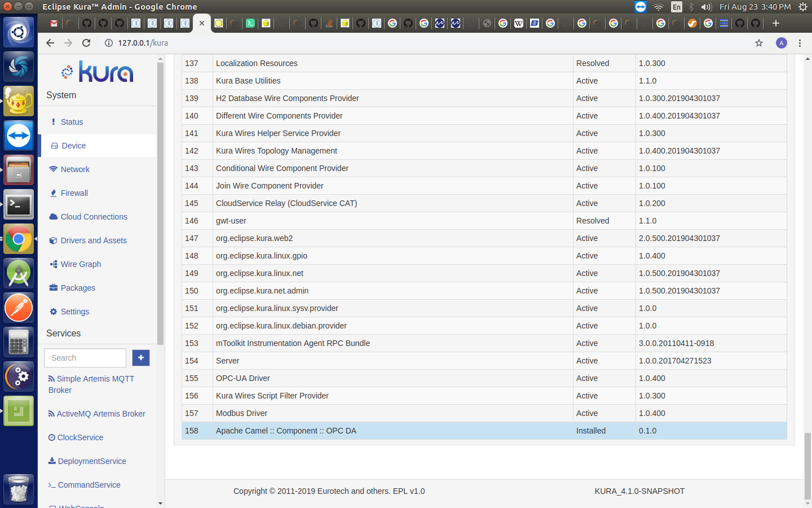Open the Status page in sidebar

point(72,122)
